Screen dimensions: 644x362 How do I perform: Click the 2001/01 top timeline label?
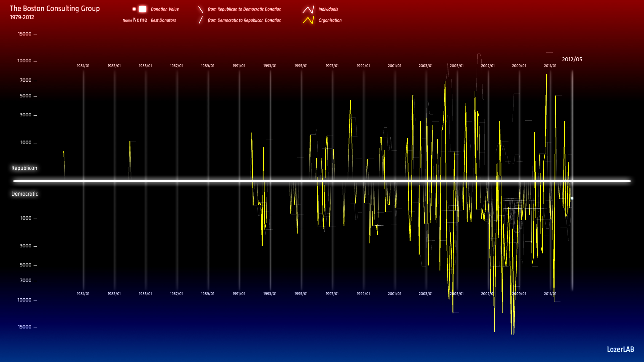tap(394, 66)
